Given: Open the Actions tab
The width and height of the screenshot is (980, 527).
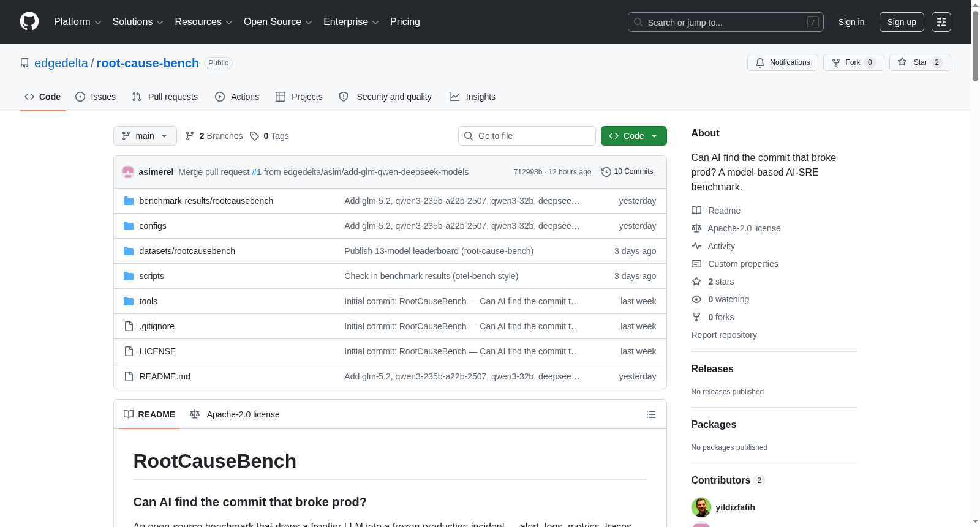Looking at the screenshot, I should pos(237,97).
